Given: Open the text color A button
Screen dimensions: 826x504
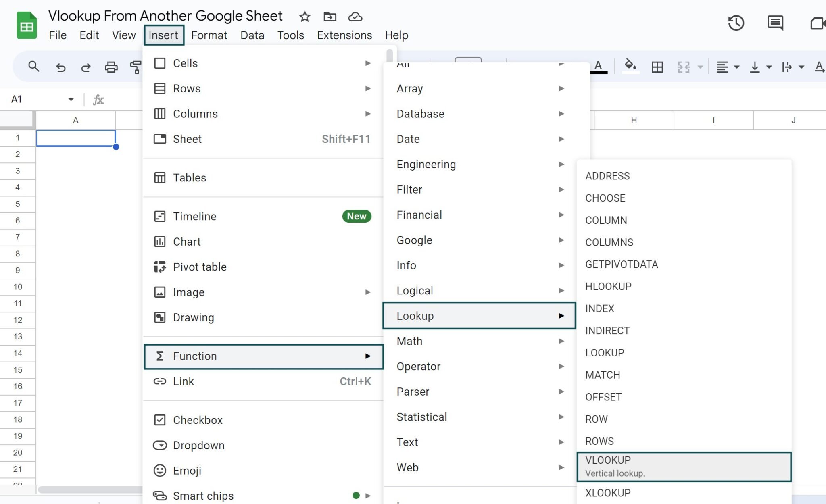Looking at the screenshot, I should [x=599, y=67].
